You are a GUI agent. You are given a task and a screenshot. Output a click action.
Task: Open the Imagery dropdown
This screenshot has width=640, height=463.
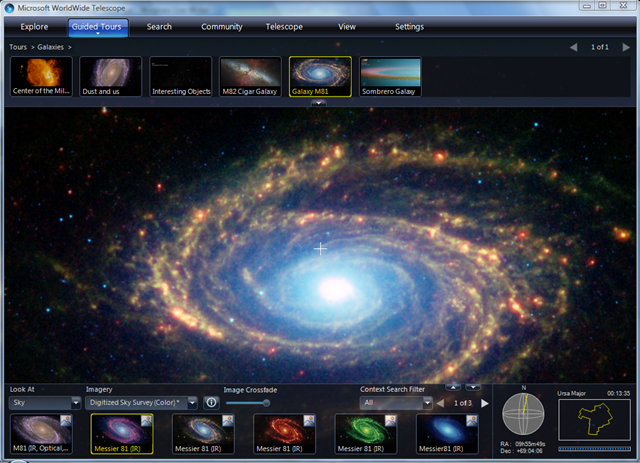click(x=141, y=403)
